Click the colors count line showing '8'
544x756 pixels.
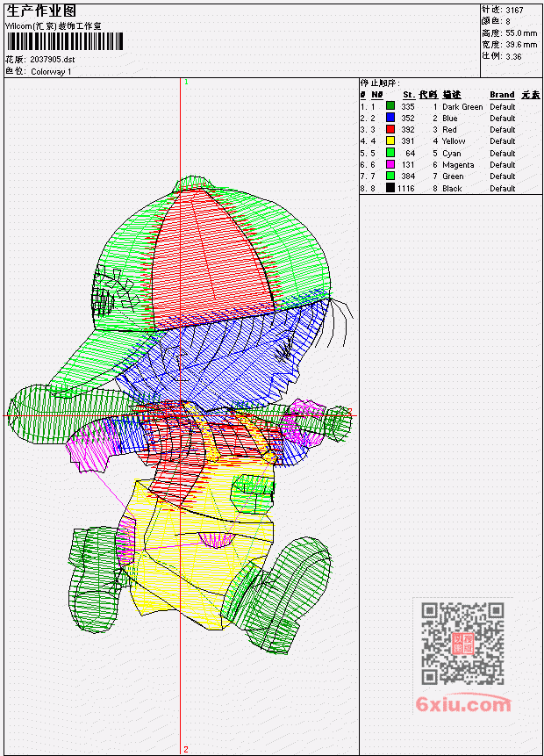coord(496,22)
